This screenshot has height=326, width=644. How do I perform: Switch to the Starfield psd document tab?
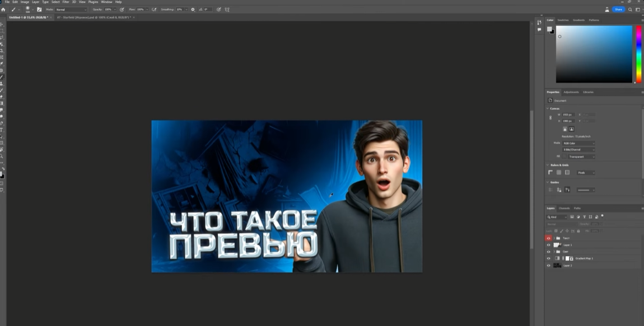[x=94, y=18]
